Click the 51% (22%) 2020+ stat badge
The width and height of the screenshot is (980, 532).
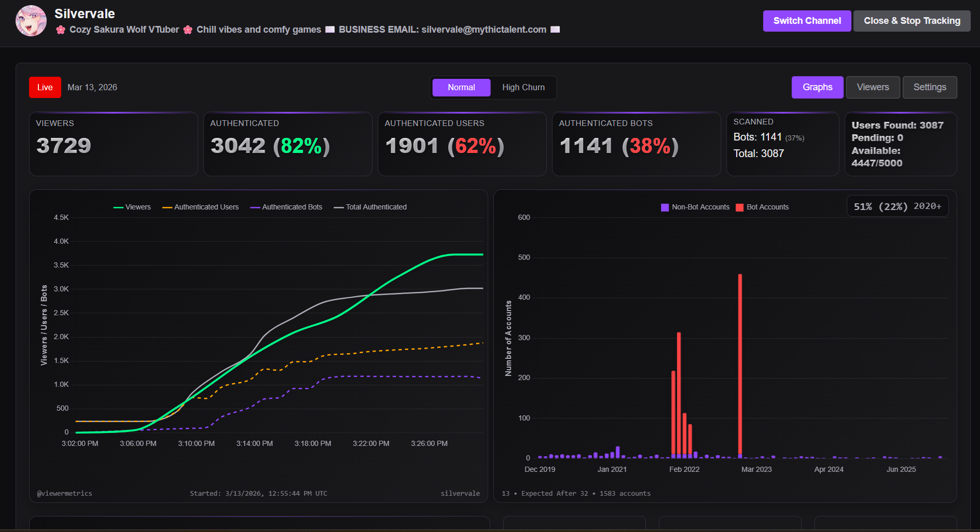898,206
